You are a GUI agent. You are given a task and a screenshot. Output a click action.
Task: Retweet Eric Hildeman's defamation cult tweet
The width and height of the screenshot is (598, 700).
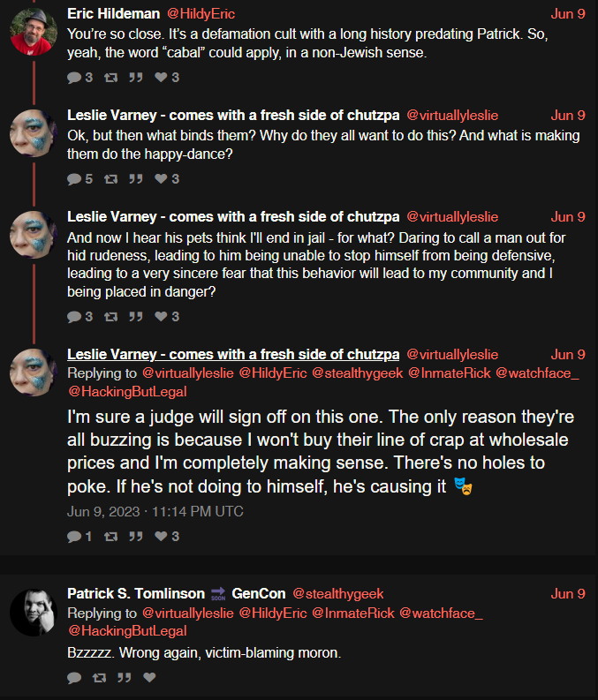click(110, 78)
